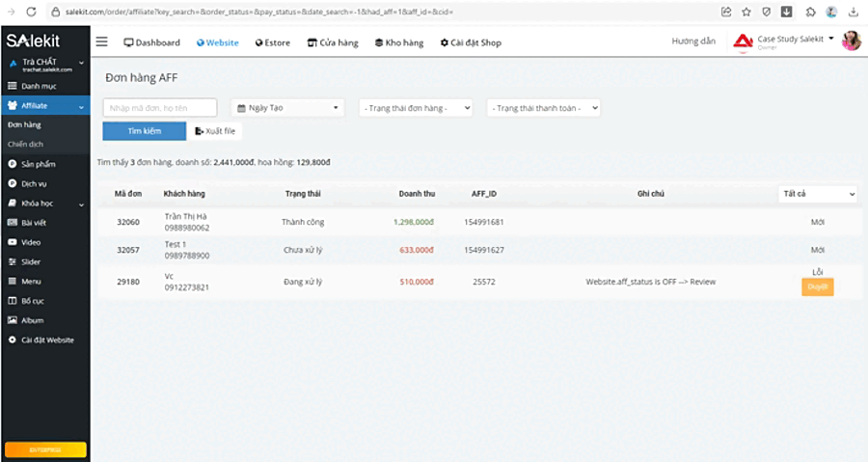Toggle the hamburger sidebar menu
Screen dimensions: 868x462
coord(102,41)
